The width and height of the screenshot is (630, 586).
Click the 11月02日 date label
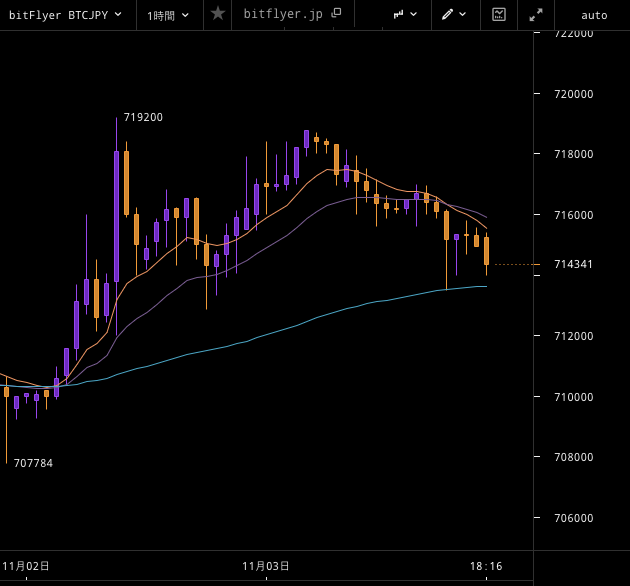point(26,566)
